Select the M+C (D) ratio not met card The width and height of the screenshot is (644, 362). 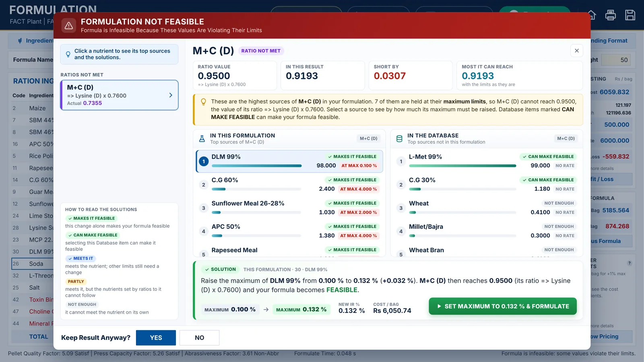[119, 95]
